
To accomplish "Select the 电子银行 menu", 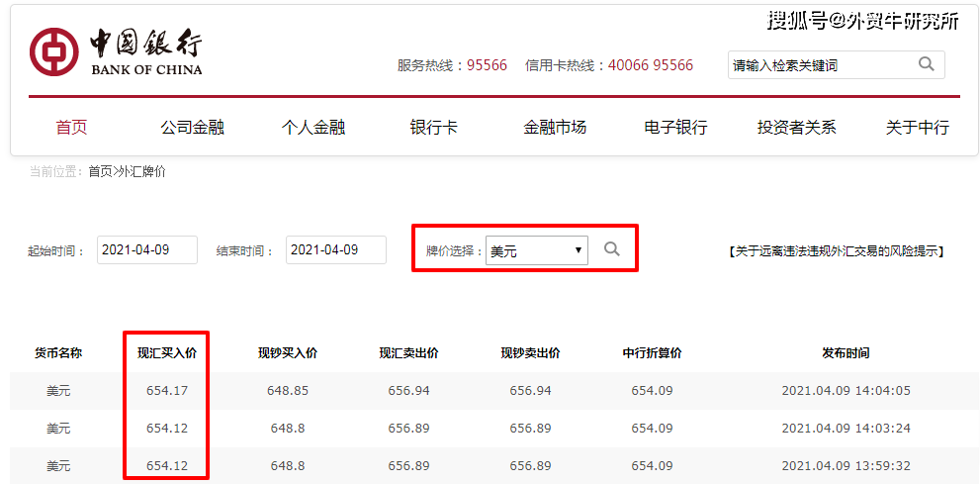I will 675,127.
